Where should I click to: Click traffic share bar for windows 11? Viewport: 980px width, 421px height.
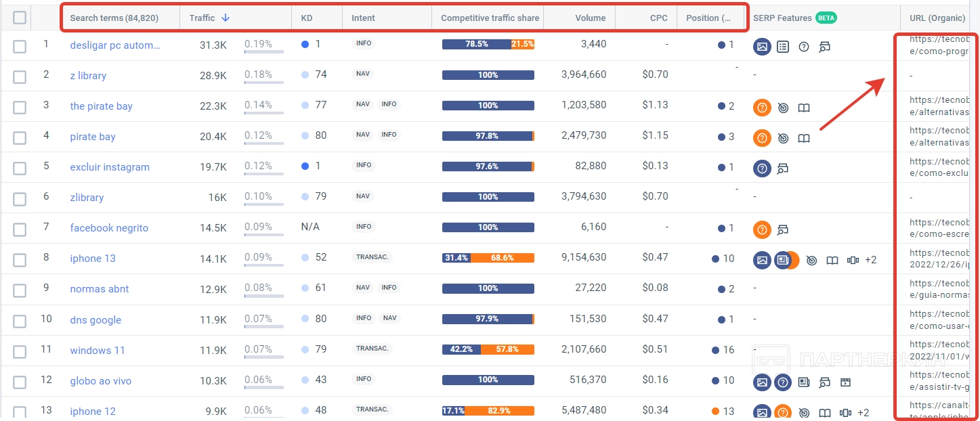click(x=488, y=349)
